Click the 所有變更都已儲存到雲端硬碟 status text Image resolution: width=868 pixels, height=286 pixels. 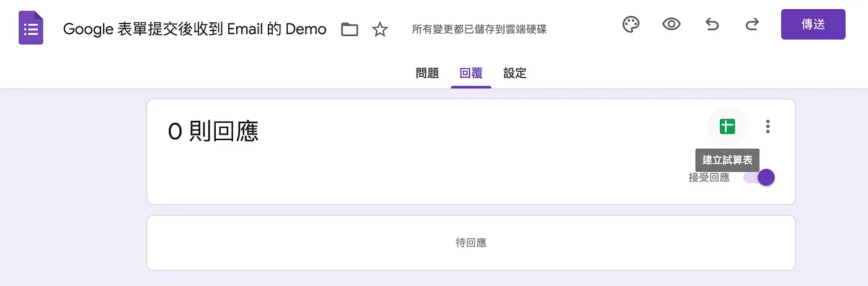[x=479, y=29]
